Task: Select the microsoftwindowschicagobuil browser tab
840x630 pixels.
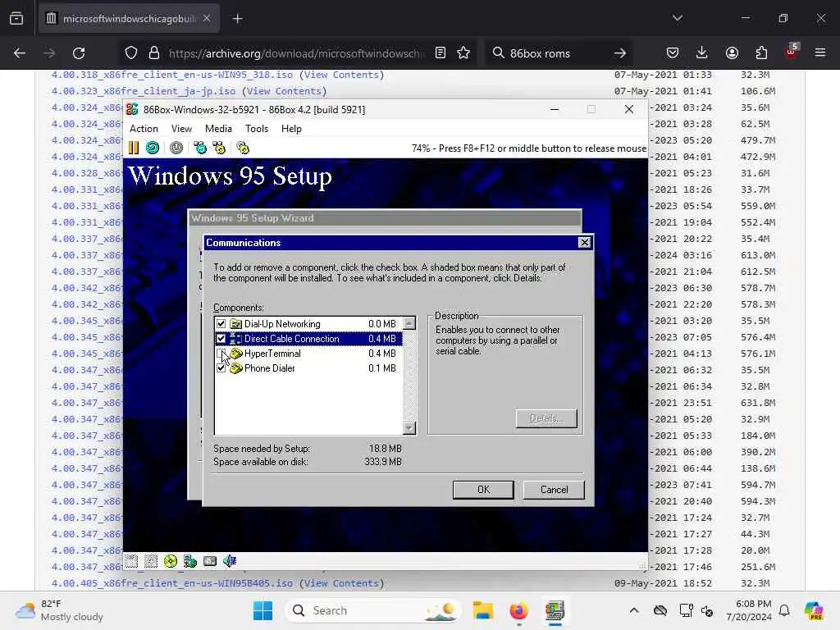Action: [129, 19]
